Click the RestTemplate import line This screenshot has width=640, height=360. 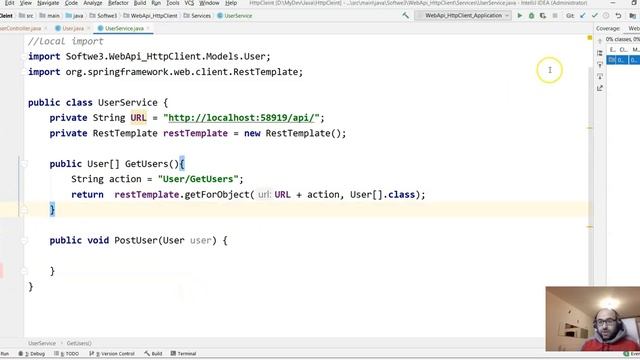(x=166, y=72)
